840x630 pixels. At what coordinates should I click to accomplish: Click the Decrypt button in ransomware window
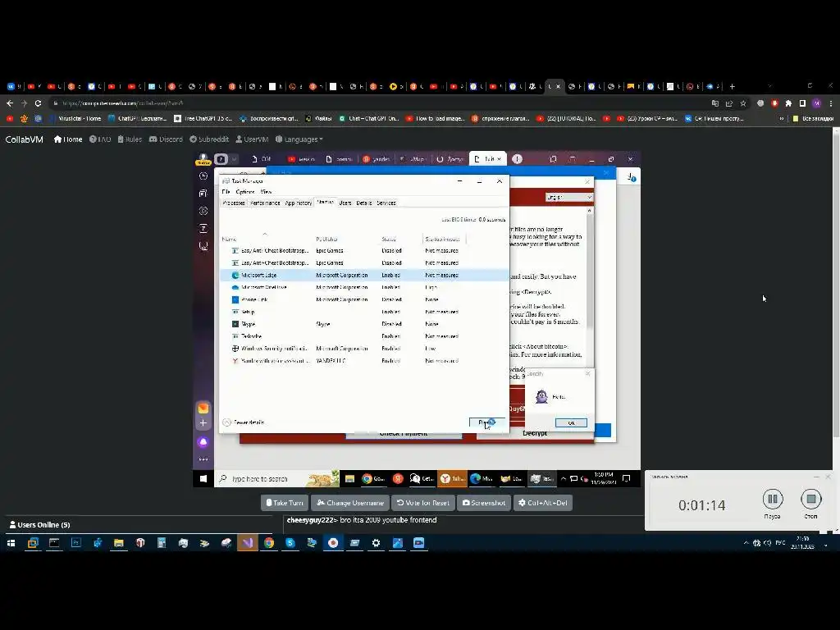point(535,433)
